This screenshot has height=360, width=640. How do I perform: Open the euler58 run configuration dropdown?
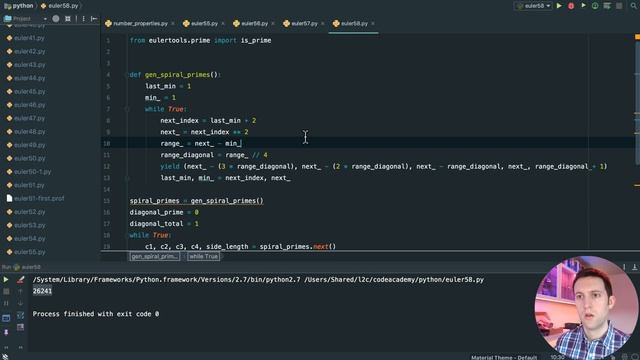(533, 6)
